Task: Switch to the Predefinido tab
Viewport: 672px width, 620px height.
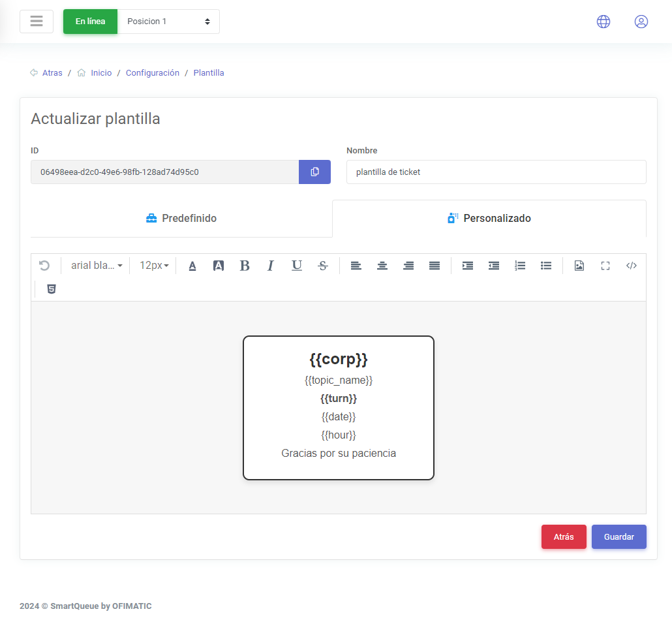Action: [181, 219]
